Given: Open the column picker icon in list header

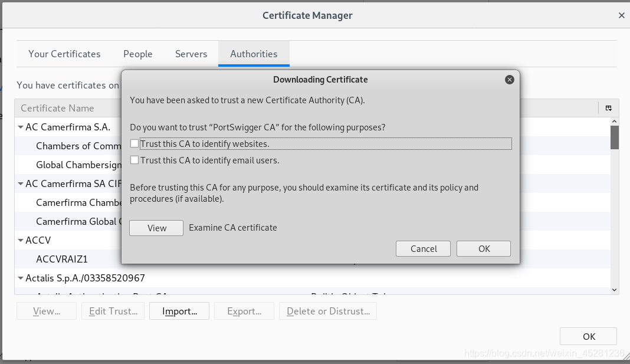Looking at the screenshot, I should pyautogui.click(x=608, y=108).
